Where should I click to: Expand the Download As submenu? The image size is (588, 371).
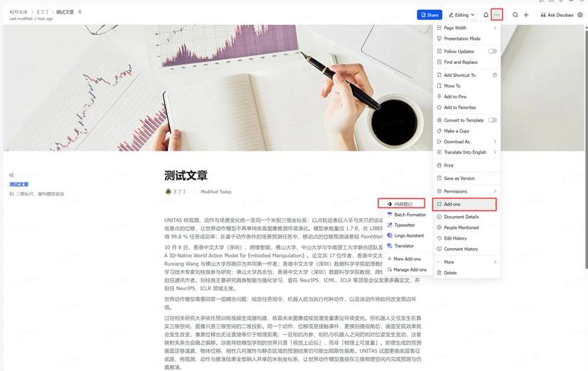[467, 141]
